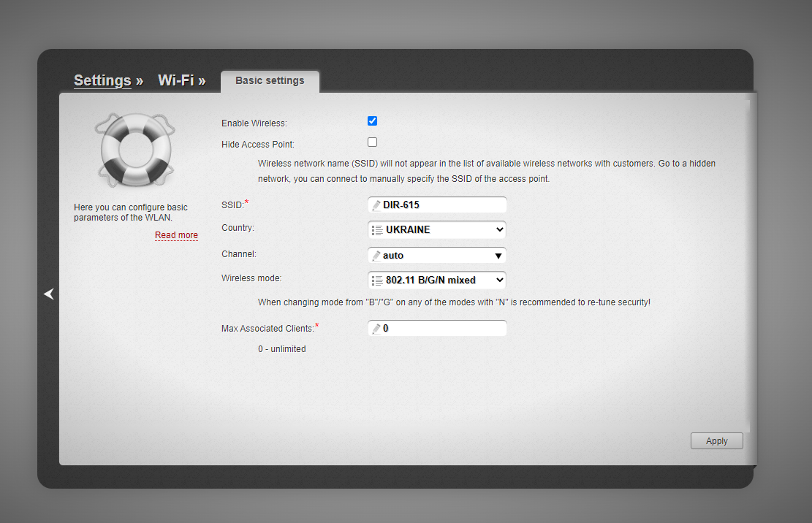Image resolution: width=812 pixels, height=523 pixels.
Task: Click the pencil icon in Channel field
Action: coord(379,255)
